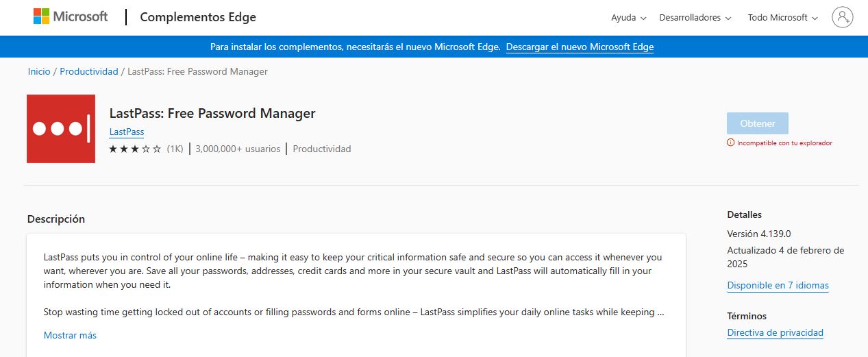
Task: Go to Inicio breadcrumb
Action: (x=39, y=71)
